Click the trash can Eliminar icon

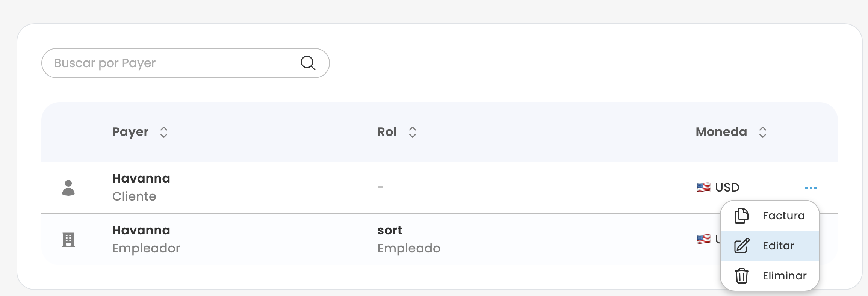(x=741, y=276)
